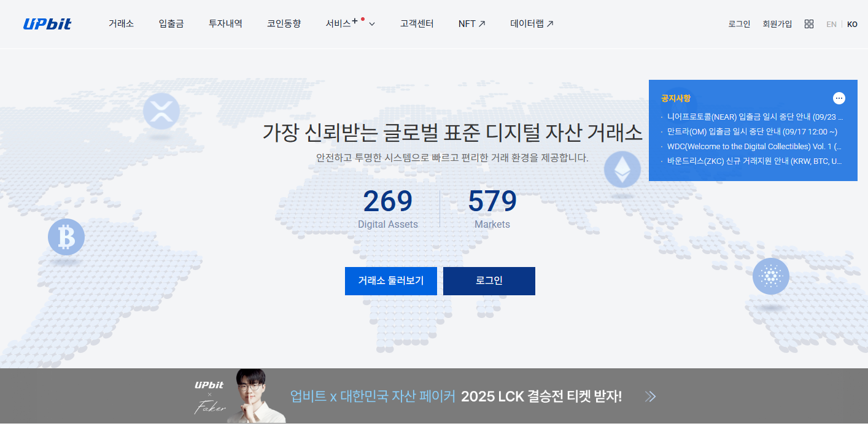This screenshot has width=868, height=426.
Task: Open the 니어프로토콜(NEAR) notice
Action: [x=755, y=117]
